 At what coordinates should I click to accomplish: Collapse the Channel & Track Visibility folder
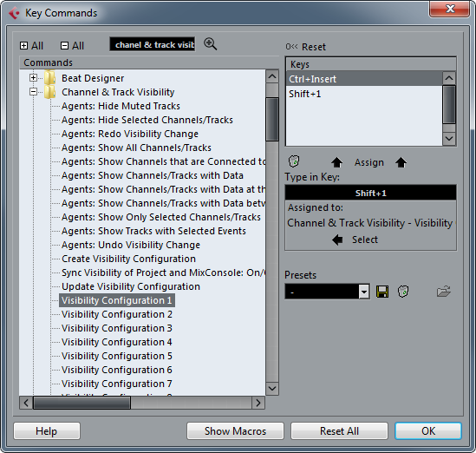(34, 91)
